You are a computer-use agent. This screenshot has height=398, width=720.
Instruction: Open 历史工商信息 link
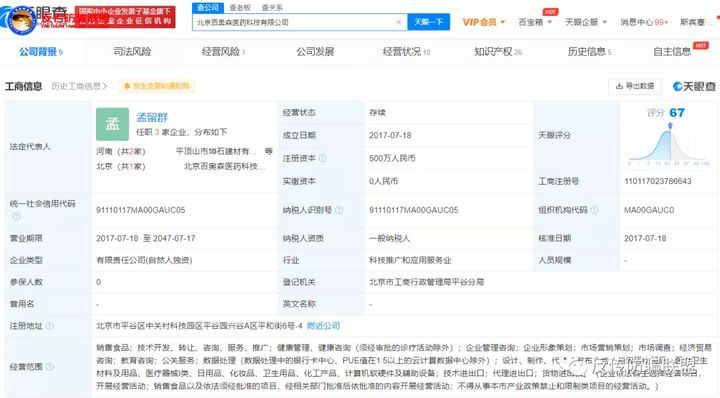[79, 86]
